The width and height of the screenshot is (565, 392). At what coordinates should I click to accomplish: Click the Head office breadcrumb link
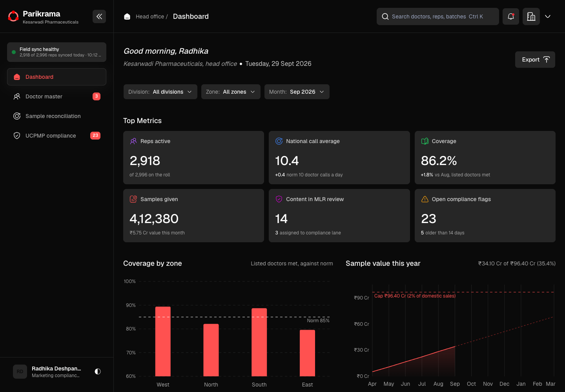(x=150, y=16)
